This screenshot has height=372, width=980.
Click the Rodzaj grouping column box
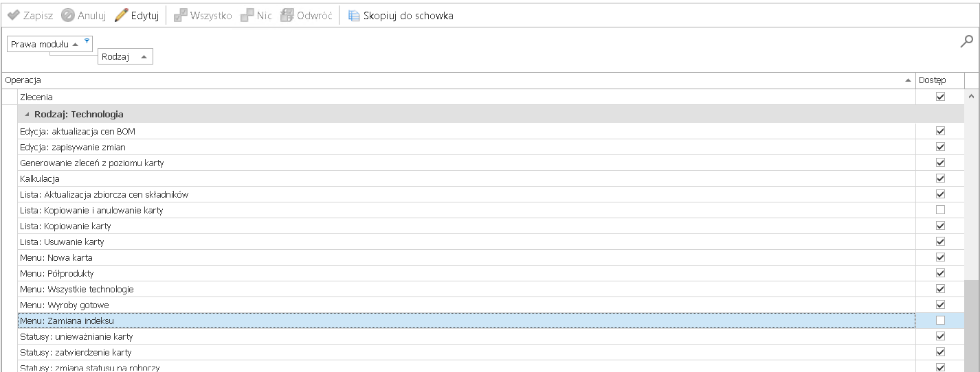pos(125,57)
